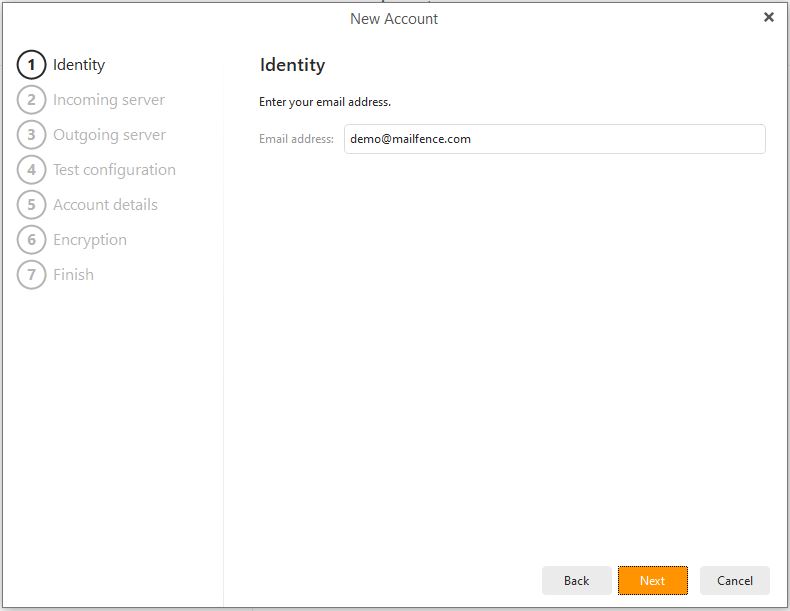This screenshot has height=611, width=790.
Task: Cancel the new account setup
Action: coord(735,581)
